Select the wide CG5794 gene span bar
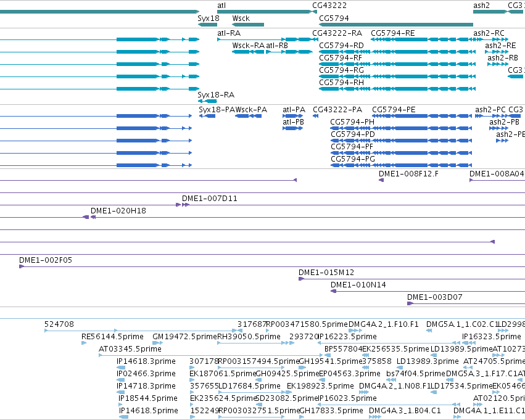The height and width of the screenshot is (420, 525). (396, 25)
